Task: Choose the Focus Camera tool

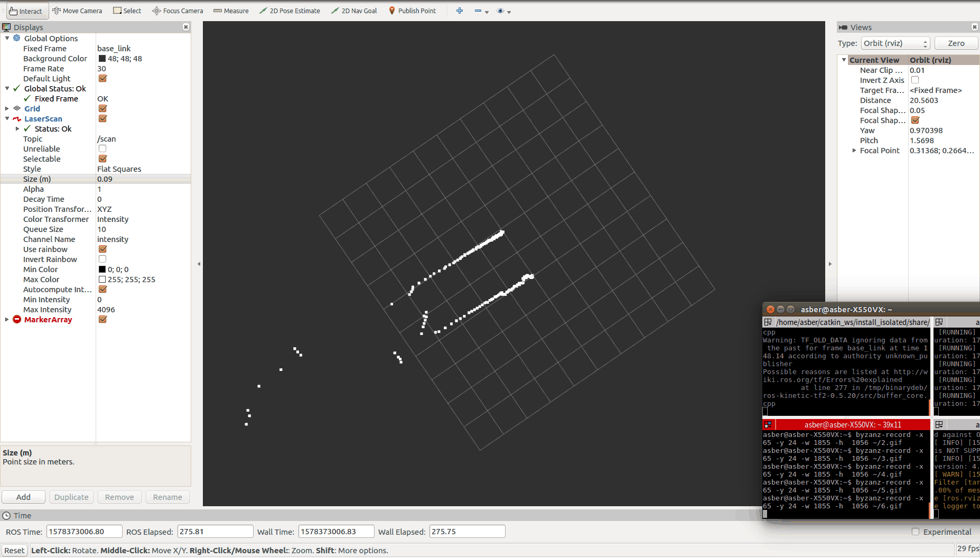Action: [x=178, y=11]
